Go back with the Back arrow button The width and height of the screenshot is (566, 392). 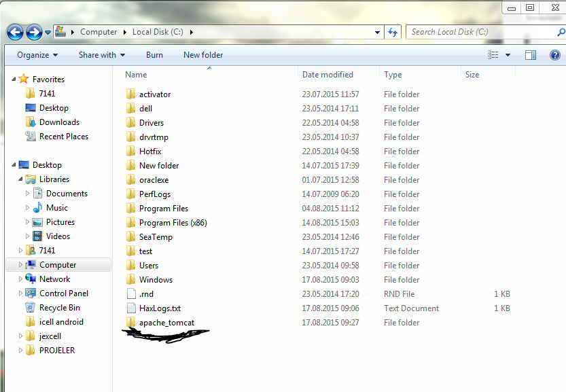[x=15, y=33]
